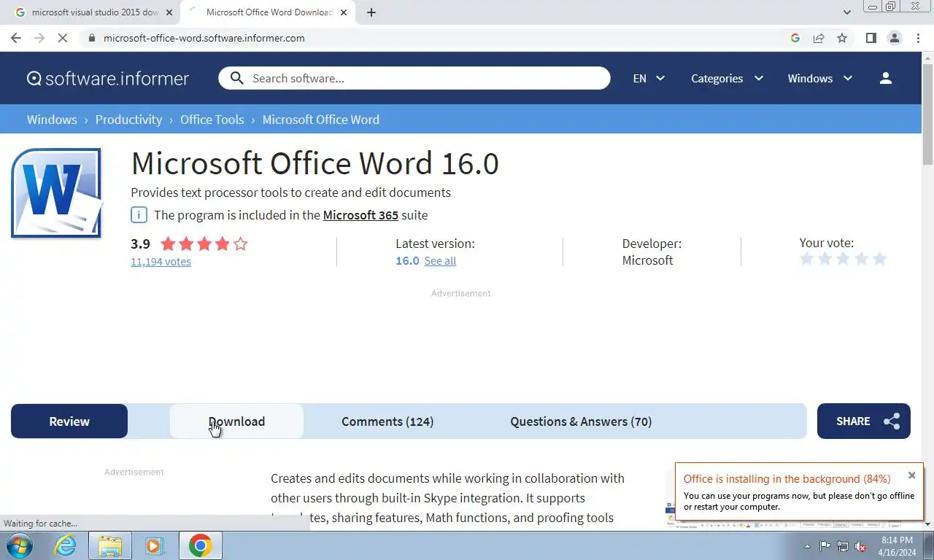Click the software.informer logo
The width and height of the screenshot is (934, 560).
[108, 78]
